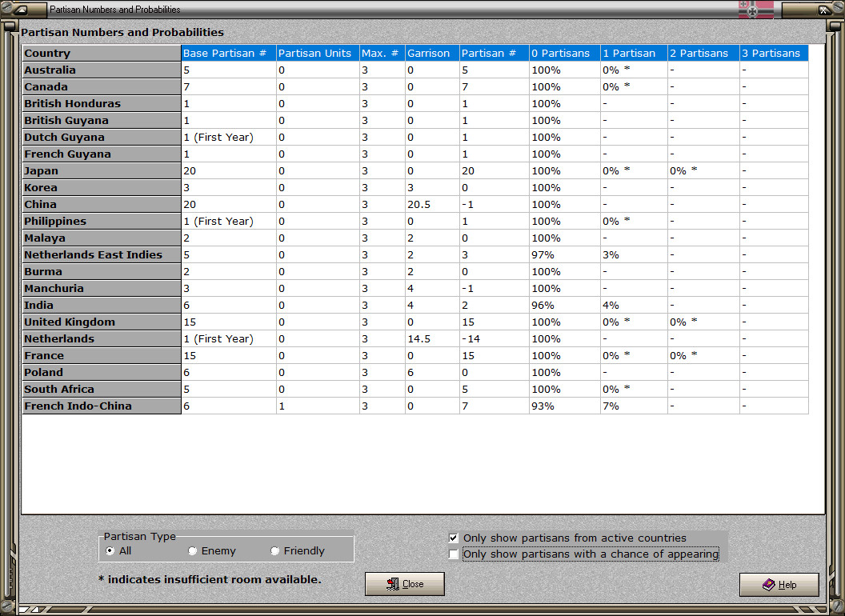Click Dutch Guyana's 1 (First Year) cell

click(x=229, y=137)
